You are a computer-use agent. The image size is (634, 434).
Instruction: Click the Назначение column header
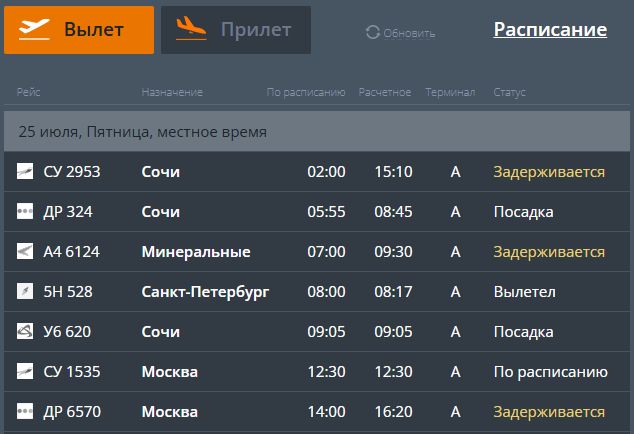coord(172,93)
